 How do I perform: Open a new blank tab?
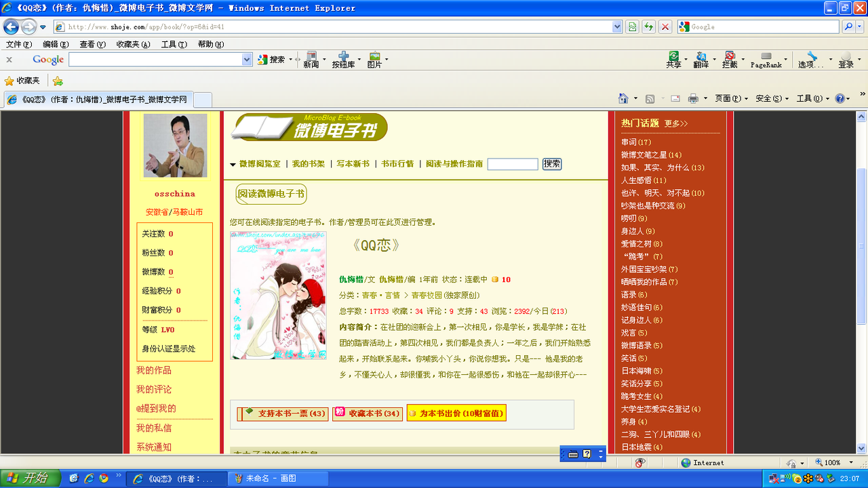coord(203,100)
